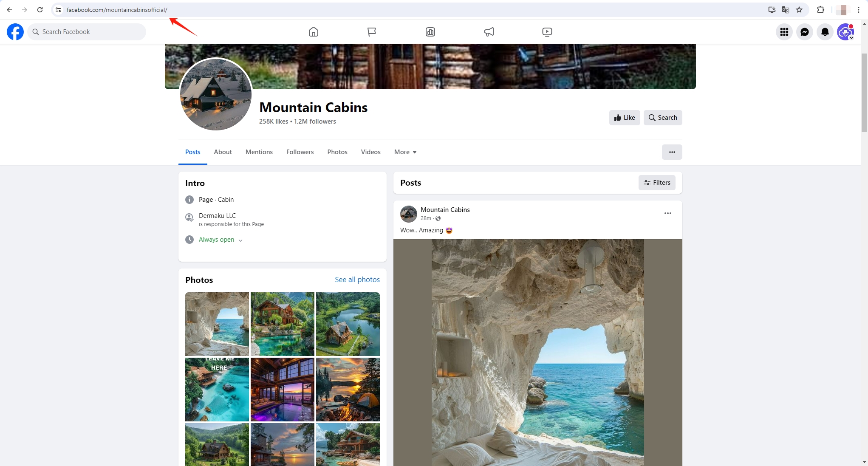Open the Facebook menu grid icon
868x466 pixels.
783,31
